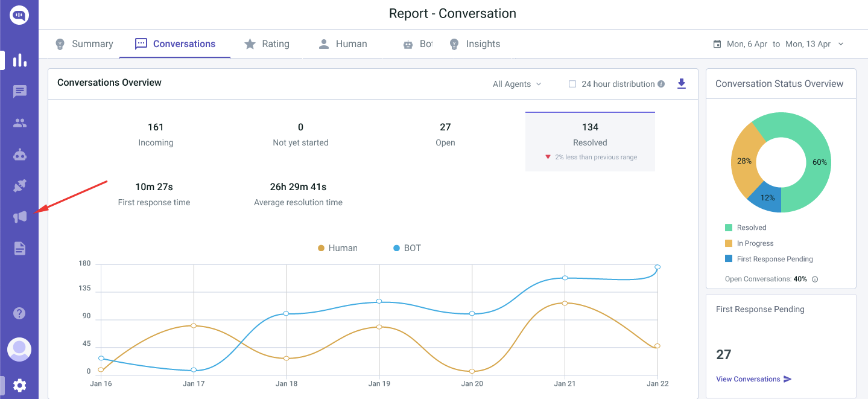Open the Open Conversations info tooltip icon
Viewport: 868px width, 399px height.
[x=815, y=279]
